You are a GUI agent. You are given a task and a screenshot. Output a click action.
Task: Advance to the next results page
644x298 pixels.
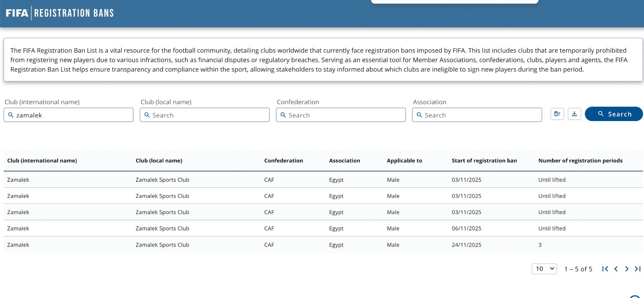[627, 269]
